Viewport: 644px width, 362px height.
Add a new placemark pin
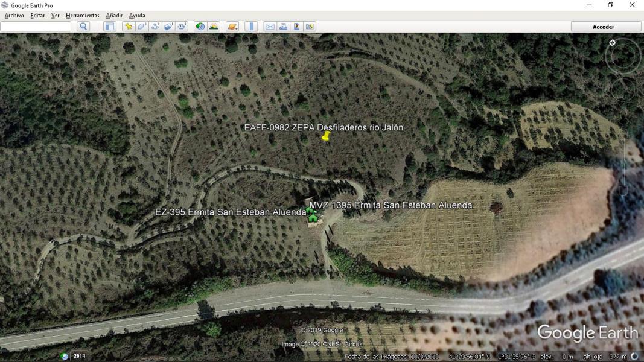pos(128,27)
